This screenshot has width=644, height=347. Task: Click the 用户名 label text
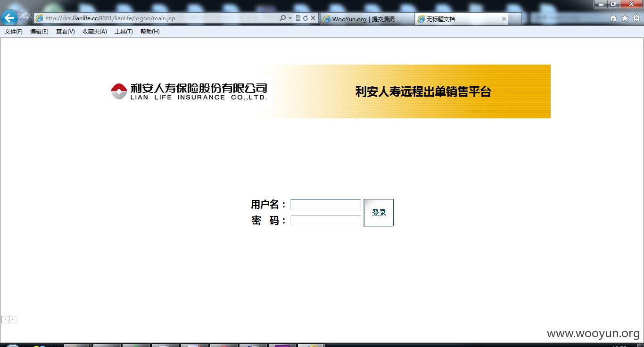pos(268,205)
